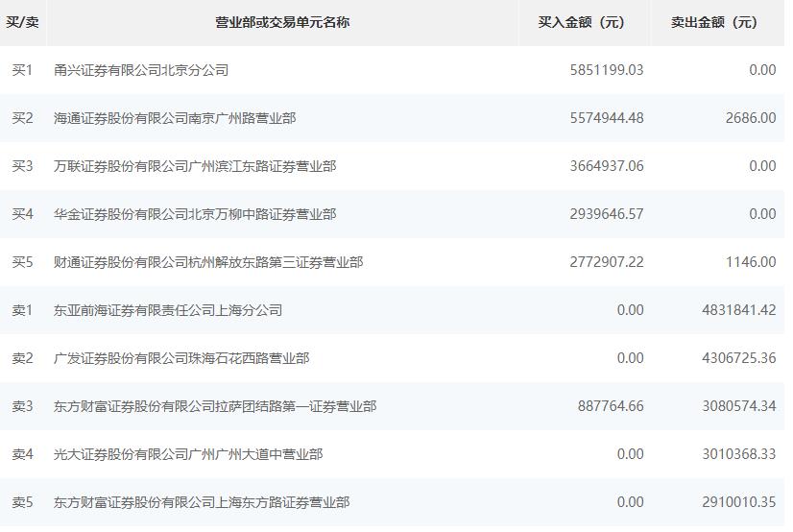Viewport: 793px width, 532px height.
Task: Click the 0.00 sell amount in row 买1
Action: 762,70
